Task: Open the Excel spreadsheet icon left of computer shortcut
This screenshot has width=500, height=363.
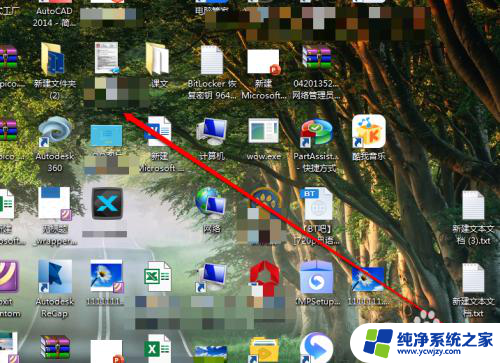Action: [x=158, y=277]
